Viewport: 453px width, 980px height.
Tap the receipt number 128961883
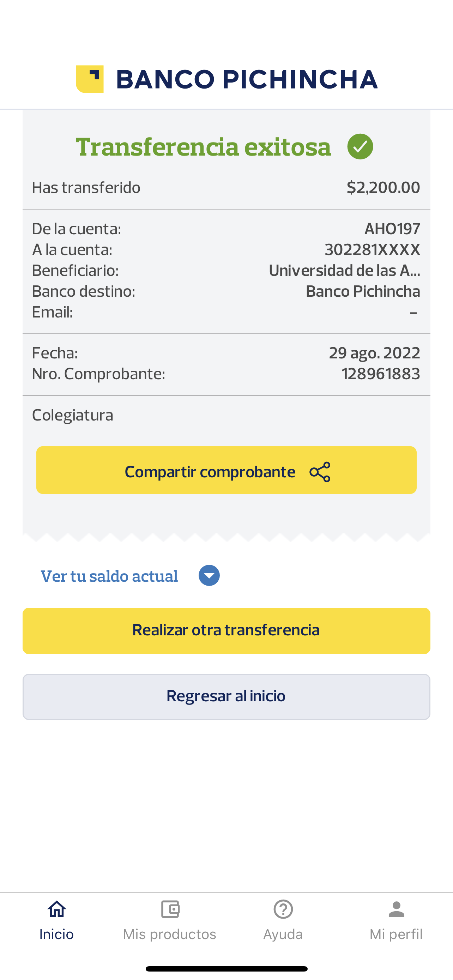381,374
